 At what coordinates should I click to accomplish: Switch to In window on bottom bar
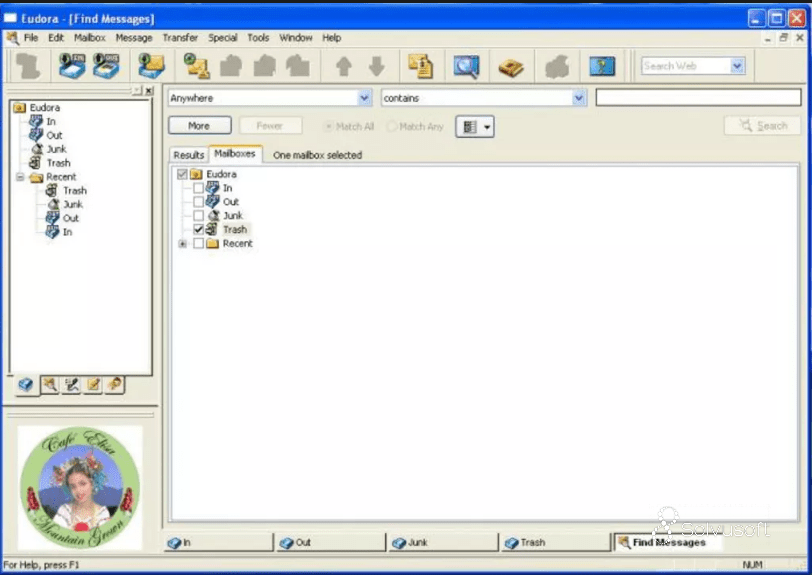219,542
